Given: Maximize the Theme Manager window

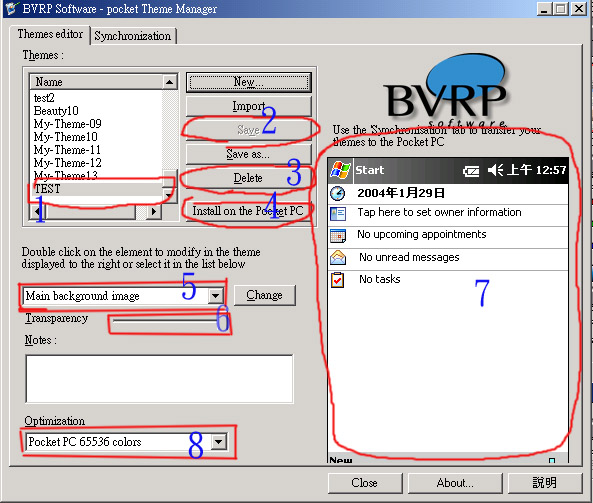Looking at the screenshot, I should click(561, 8).
